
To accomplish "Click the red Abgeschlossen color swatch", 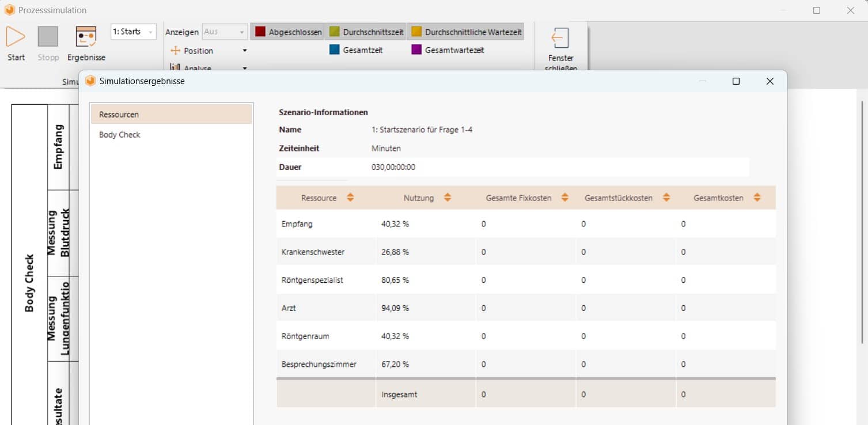I will click(x=260, y=32).
